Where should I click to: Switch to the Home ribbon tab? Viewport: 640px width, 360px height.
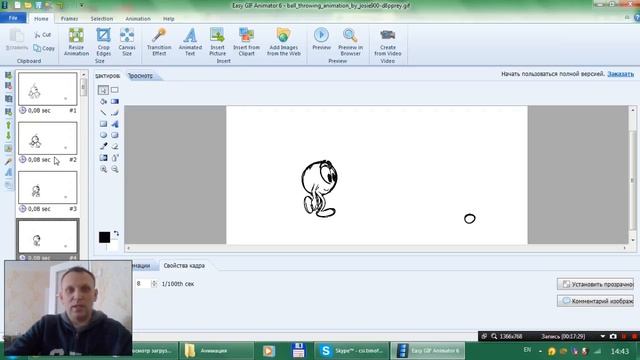click(x=41, y=19)
